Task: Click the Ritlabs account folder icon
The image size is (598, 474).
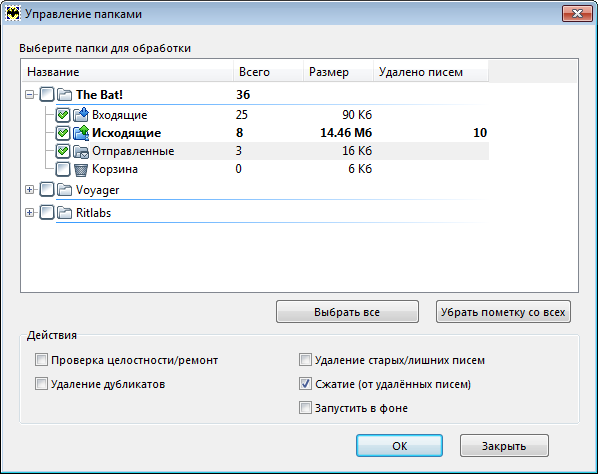Action: 64,212
